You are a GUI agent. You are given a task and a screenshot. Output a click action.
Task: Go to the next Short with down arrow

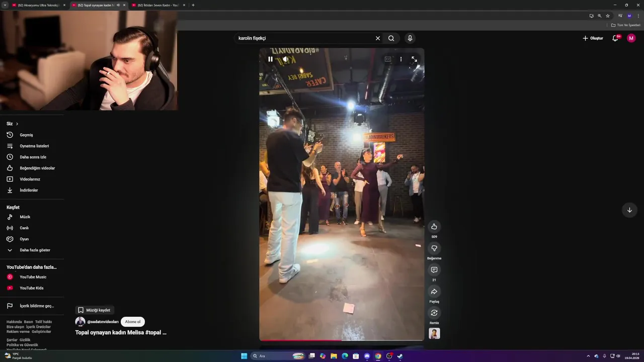629,210
